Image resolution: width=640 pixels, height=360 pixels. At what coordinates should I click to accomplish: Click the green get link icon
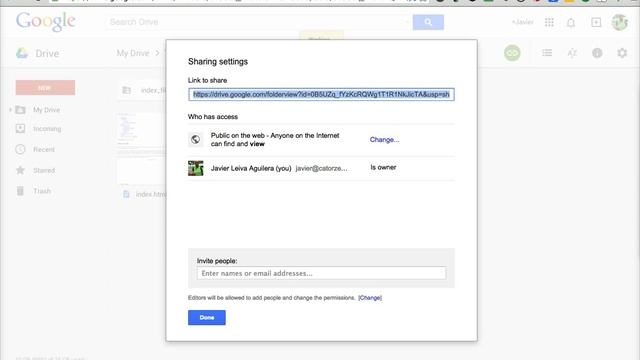[x=512, y=53]
